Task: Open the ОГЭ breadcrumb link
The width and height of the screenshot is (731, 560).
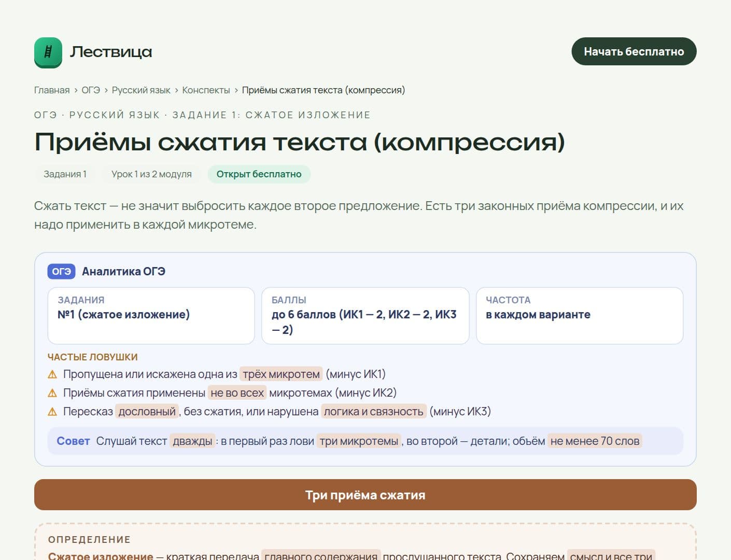Action: [91, 90]
